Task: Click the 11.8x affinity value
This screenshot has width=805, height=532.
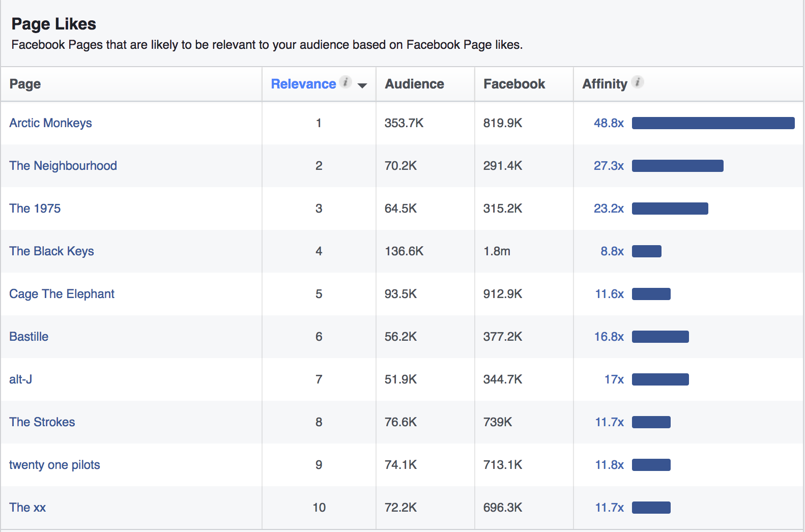Action: tap(610, 465)
